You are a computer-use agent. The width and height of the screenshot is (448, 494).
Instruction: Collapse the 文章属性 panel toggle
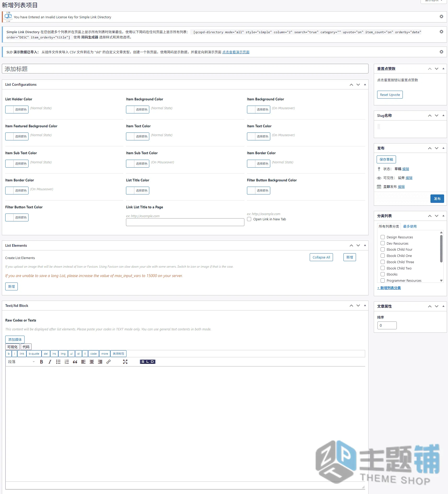pos(443,306)
